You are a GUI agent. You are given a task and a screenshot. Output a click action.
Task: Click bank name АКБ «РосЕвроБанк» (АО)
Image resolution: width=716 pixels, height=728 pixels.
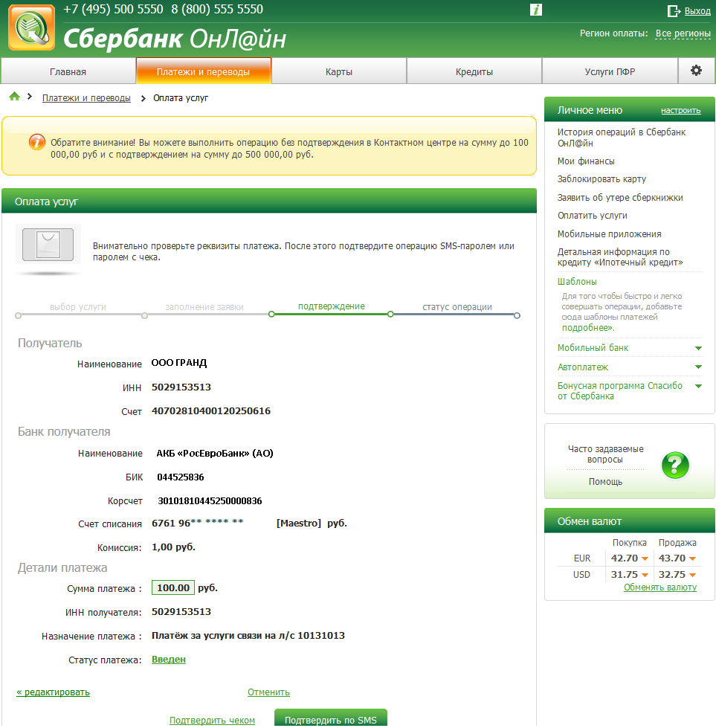tap(215, 453)
